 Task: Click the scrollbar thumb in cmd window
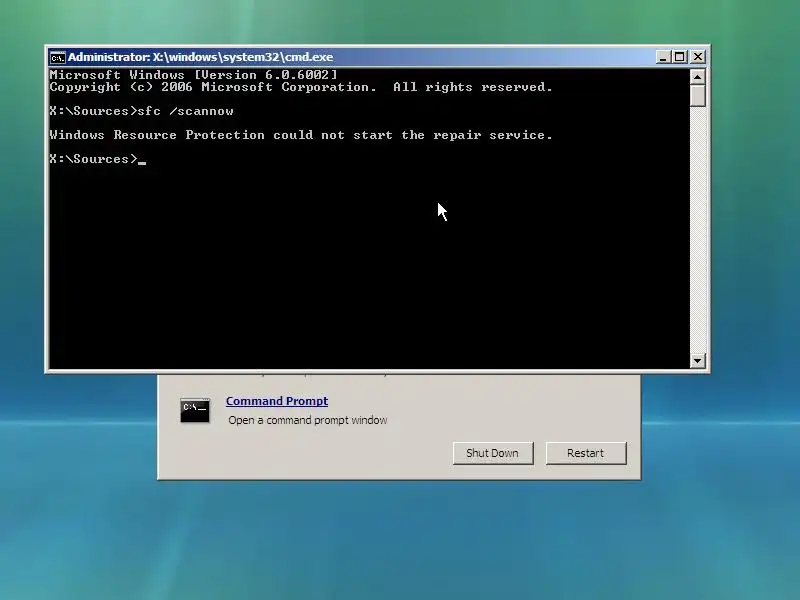pos(697,95)
